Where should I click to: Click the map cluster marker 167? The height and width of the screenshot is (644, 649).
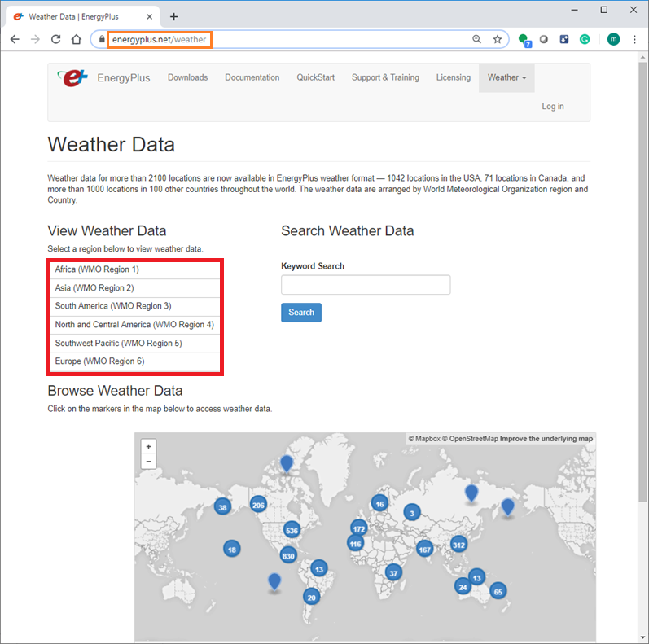coord(425,550)
